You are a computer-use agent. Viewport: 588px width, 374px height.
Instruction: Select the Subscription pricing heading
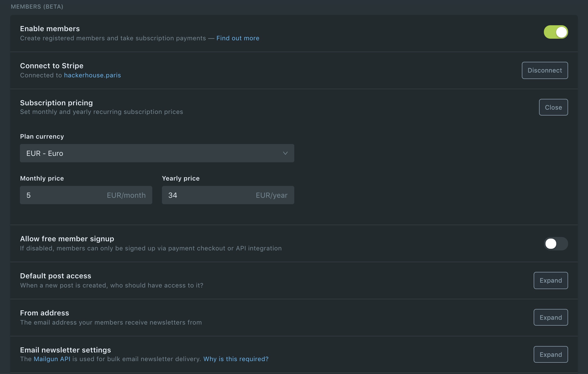pyautogui.click(x=56, y=102)
